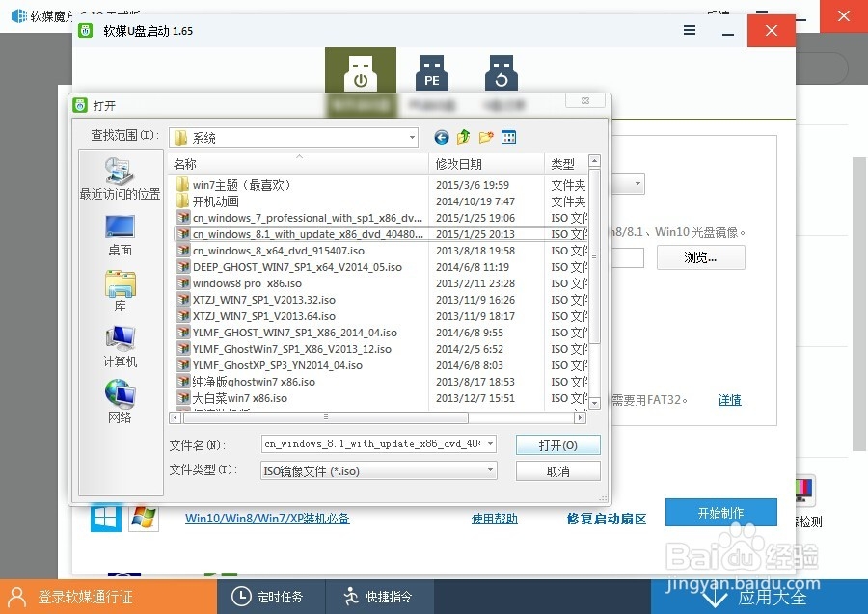Click the horizontal scrollbar left arrow in file list
Screen dimensions: 868x614
[x=175, y=417]
